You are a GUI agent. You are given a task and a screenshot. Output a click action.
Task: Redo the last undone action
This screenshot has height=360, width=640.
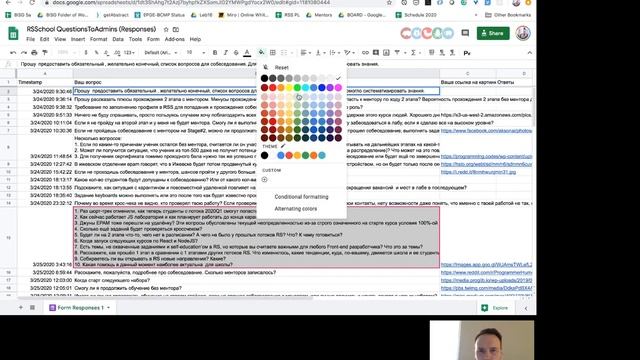pos(24,53)
